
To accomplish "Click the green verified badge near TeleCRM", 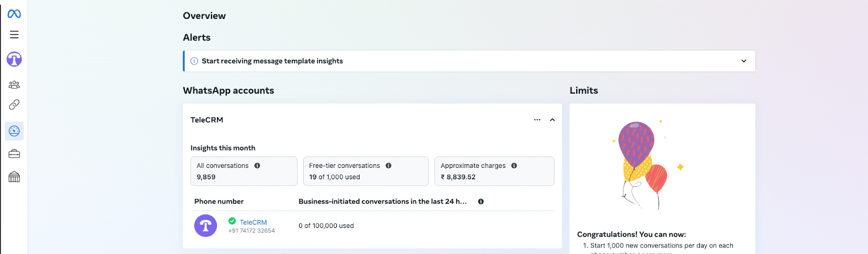I will click(232, 221).
